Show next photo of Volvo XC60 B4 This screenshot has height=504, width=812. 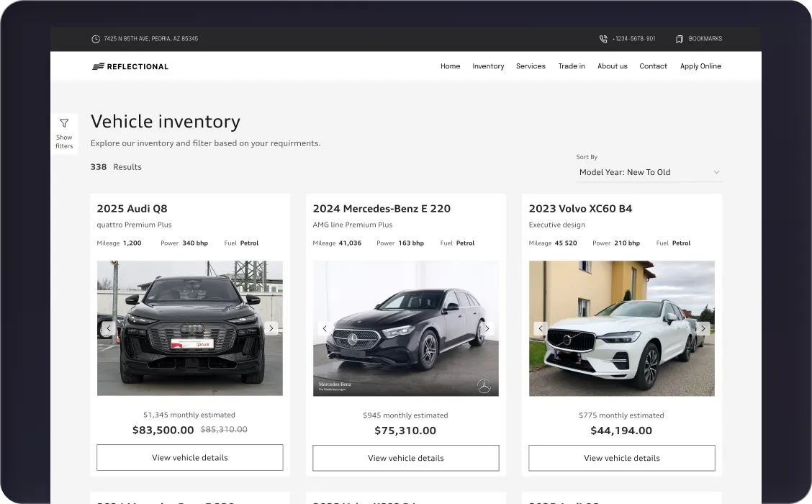point(703,328)
